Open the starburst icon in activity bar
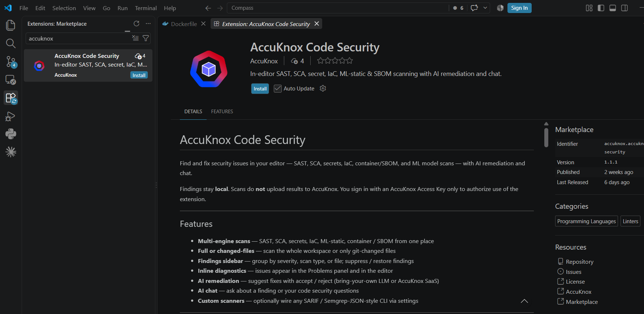Image resolution: width=644 pixels, height=314 pixels. 11,152
